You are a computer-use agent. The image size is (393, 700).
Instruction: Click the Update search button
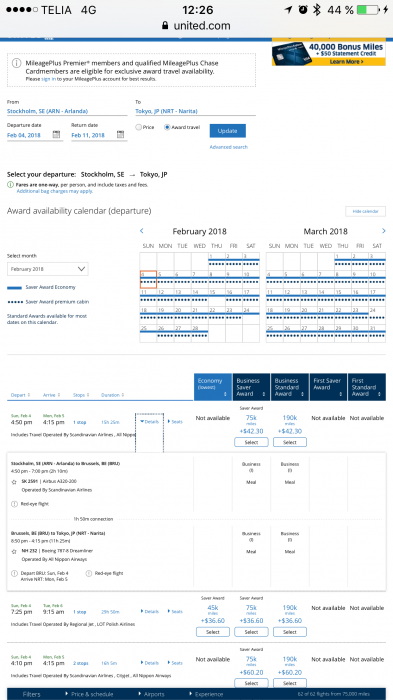click(228, 131)
